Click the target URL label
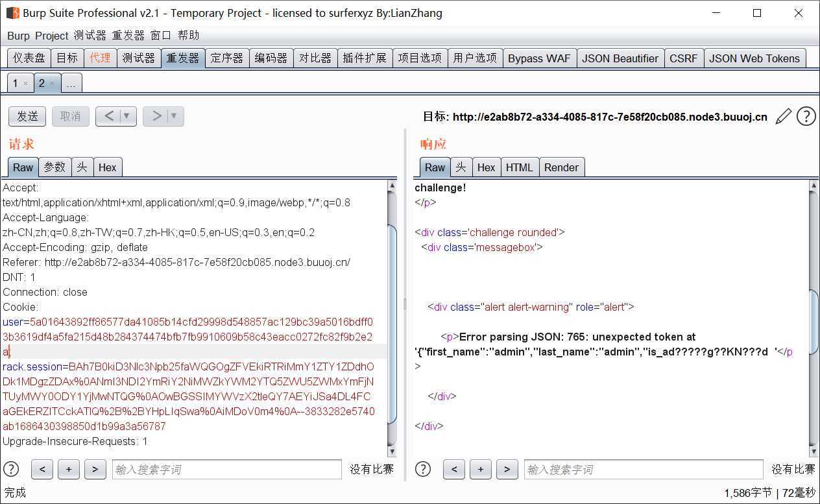The height and width of the screenshot is (504, 820). 595,117
